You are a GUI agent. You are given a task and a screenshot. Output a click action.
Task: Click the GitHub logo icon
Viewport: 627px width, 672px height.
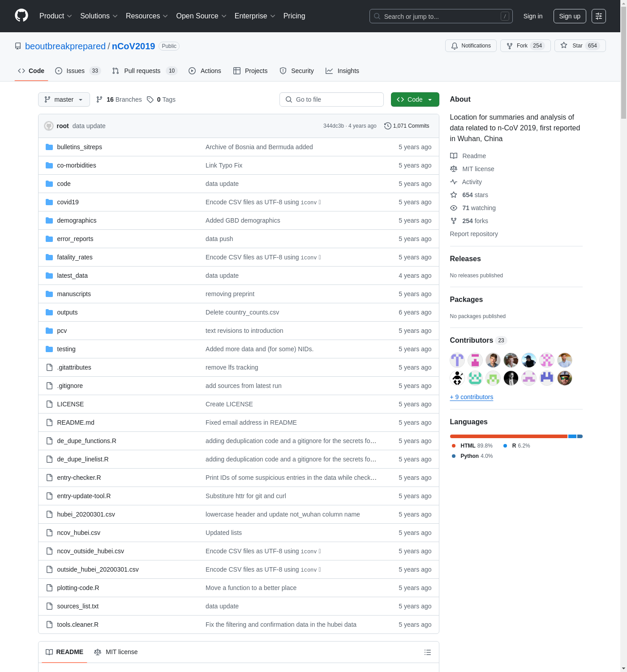click(21, 16)
